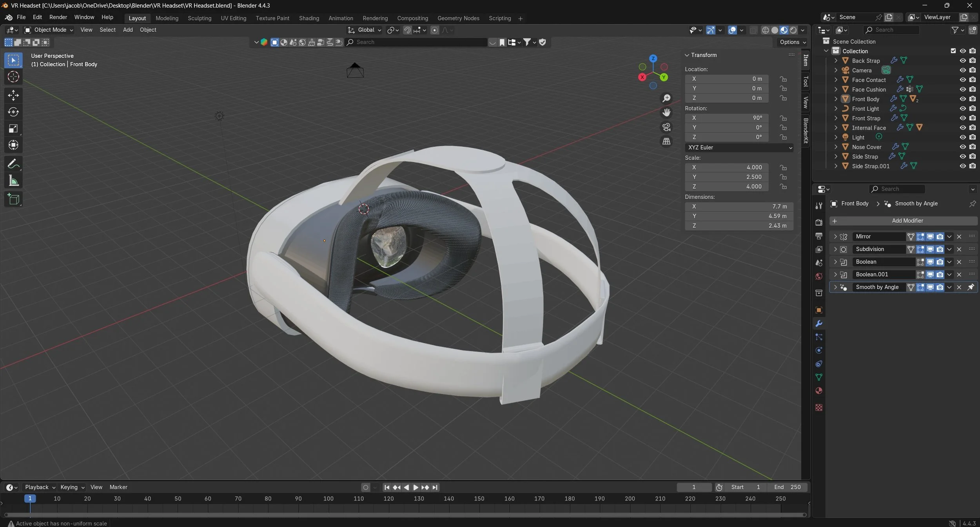Activate the Measure tool
The width and height of the screenshot is (980, 527).
13,181
